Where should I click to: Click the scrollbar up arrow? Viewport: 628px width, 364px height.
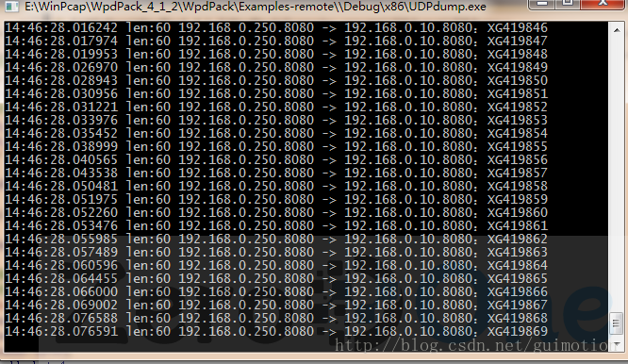pyautogui.click(x=616, y=29)
